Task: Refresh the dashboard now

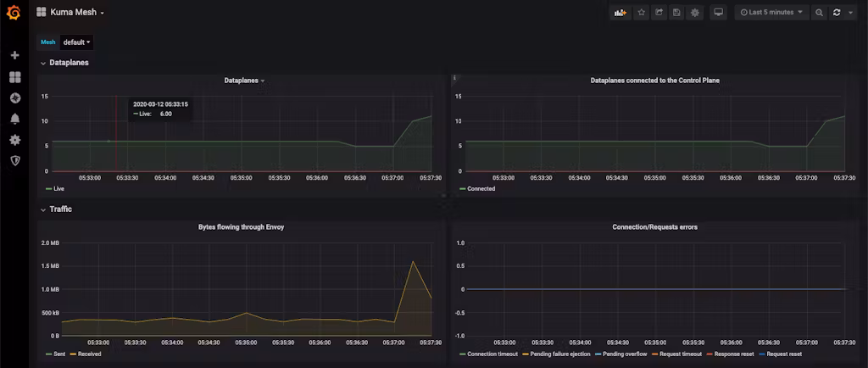Action: tap(837, 13)
